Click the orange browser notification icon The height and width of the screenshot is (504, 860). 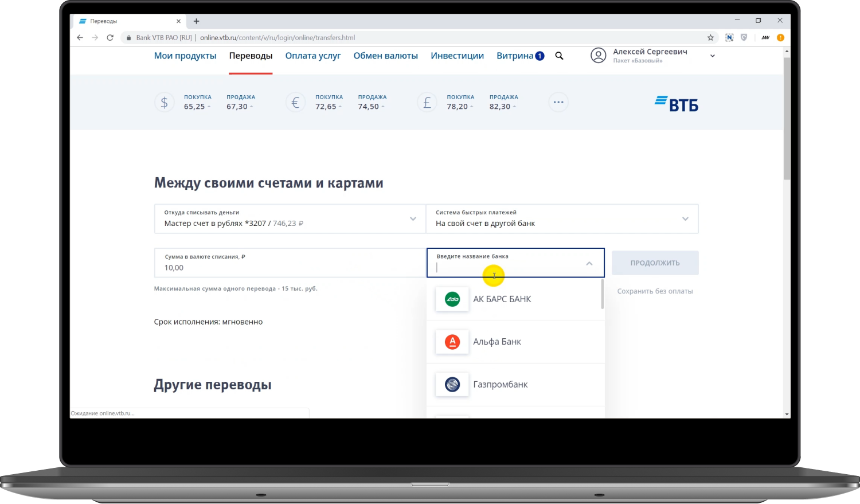point(780,38)
